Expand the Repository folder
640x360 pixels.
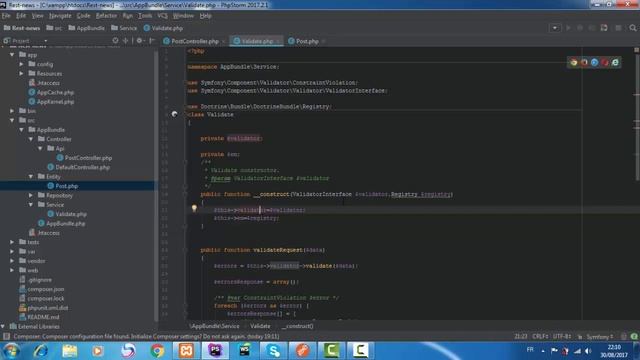click(31, 196)
